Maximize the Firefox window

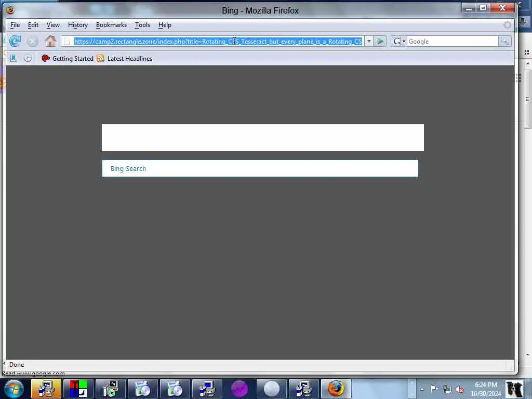click(x=483, y=8)
